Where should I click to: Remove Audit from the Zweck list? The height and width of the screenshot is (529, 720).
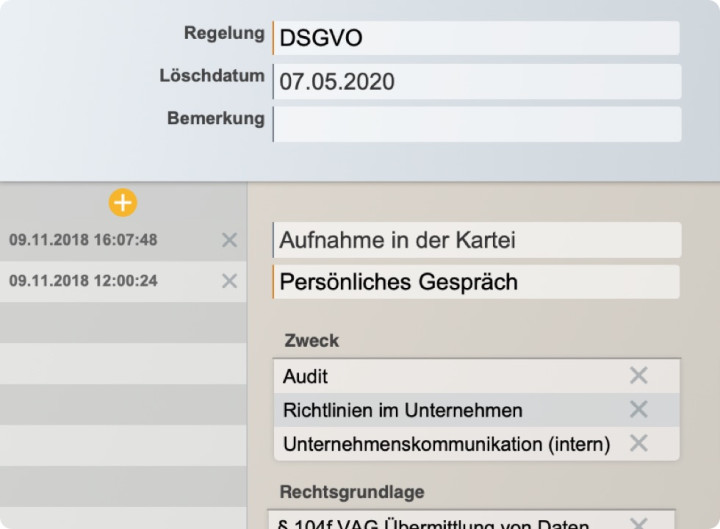(638, 376)
